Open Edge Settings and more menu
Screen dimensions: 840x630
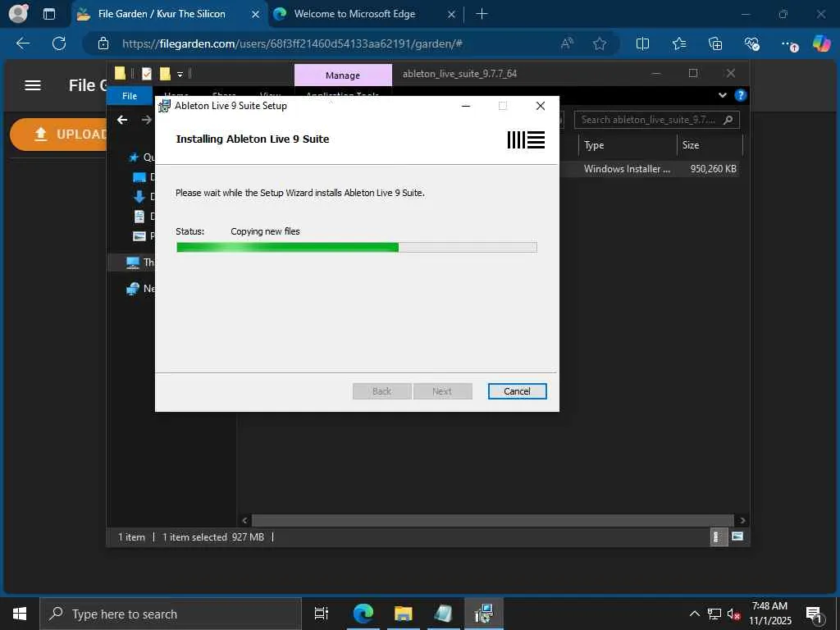pyautogui.click(x=788, y=44)
